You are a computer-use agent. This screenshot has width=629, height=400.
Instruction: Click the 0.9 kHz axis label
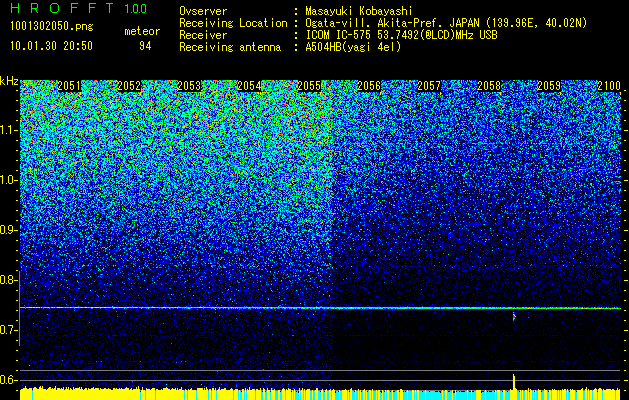click(x=8, y=230)
